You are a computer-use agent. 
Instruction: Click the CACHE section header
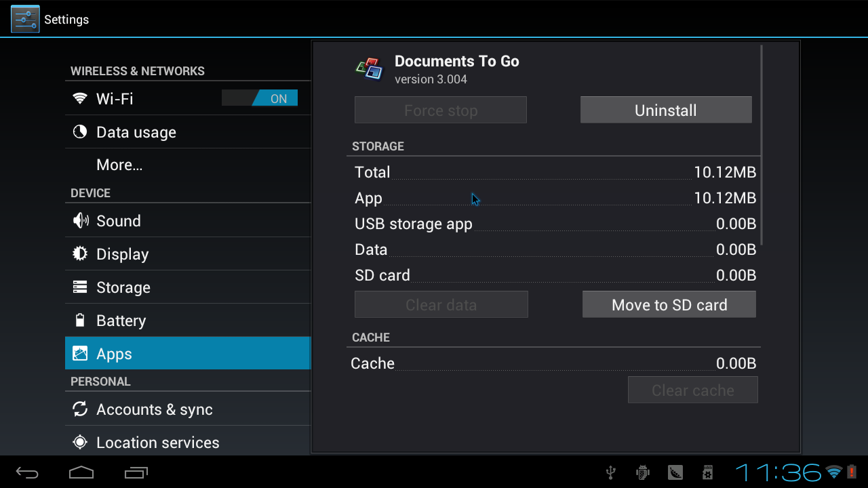click(x=371, y=338)
